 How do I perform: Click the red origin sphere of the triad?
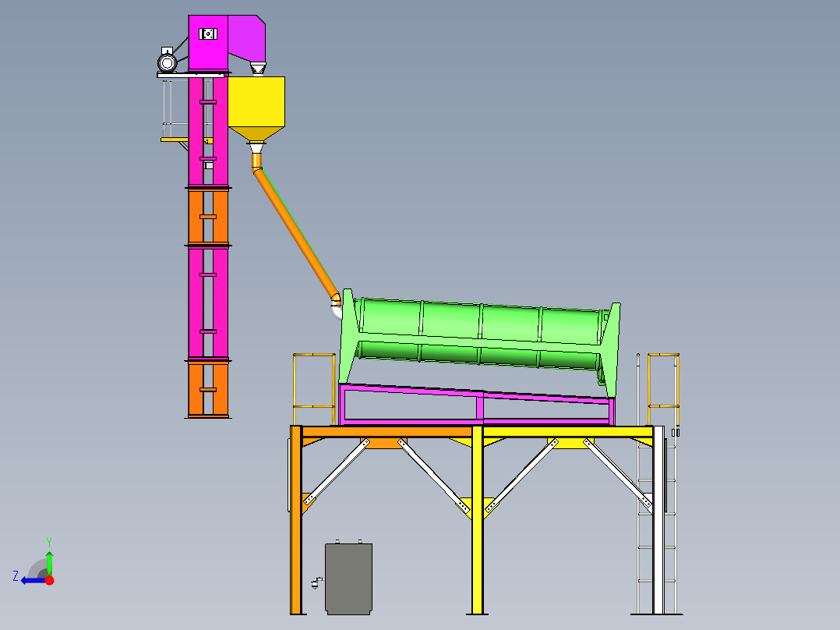(x=49, y=580)
